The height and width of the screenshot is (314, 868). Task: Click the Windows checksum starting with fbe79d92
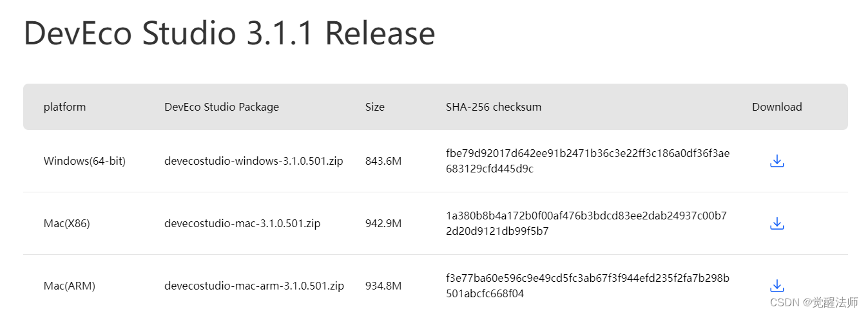588,161
